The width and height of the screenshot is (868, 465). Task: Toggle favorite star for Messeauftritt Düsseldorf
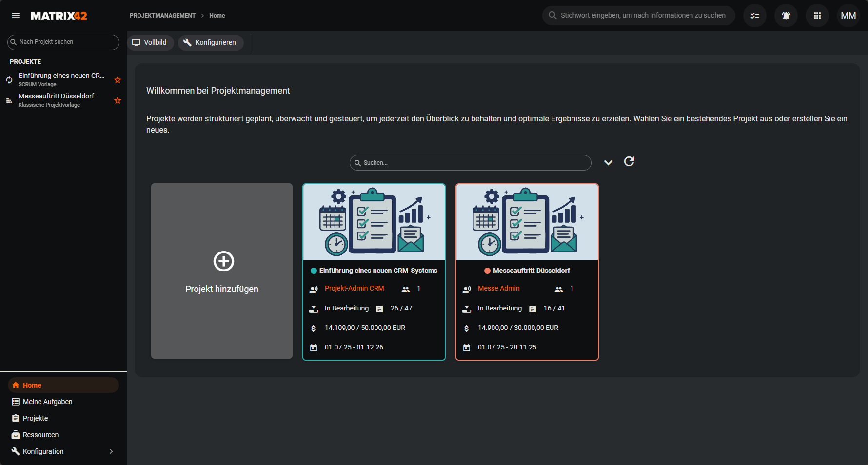pyautogui.click(x=118, y=100)
